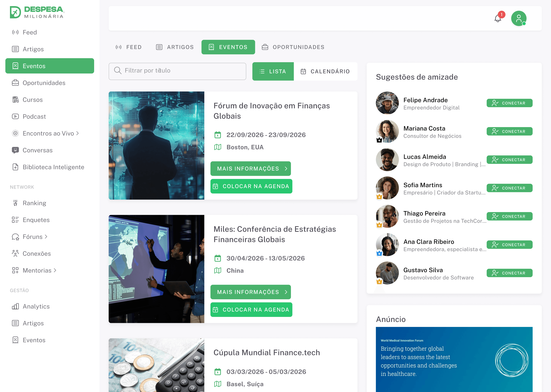
Task: Click Mais Informações for Fórum de Inovação
Action: click(250, 168)
